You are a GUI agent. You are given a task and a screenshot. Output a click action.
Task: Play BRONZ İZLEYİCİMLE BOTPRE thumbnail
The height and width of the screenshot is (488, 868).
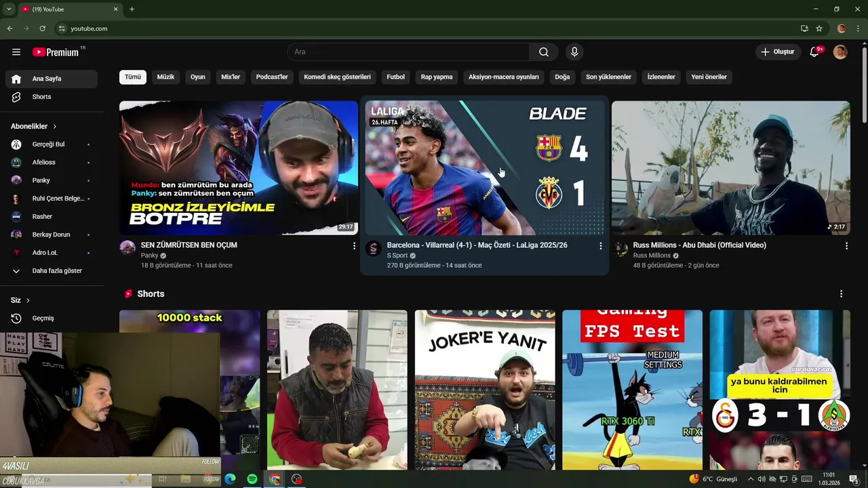coord(239,168)
